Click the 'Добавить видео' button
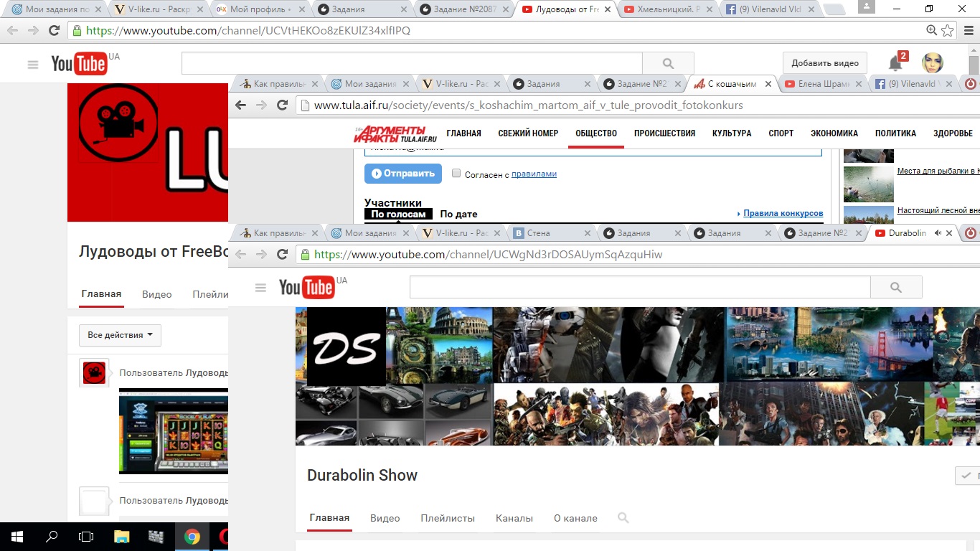The width and height of the screenshot is (980, 551). [824, 63]
